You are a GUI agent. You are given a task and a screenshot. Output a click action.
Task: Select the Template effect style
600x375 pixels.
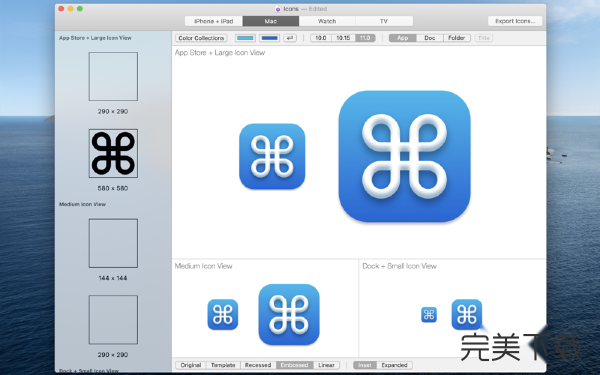coord(223,365)
